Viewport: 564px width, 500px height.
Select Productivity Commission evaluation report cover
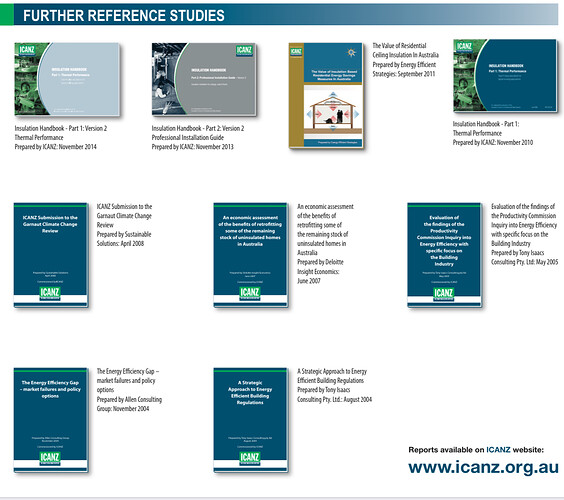coord(444,255)
